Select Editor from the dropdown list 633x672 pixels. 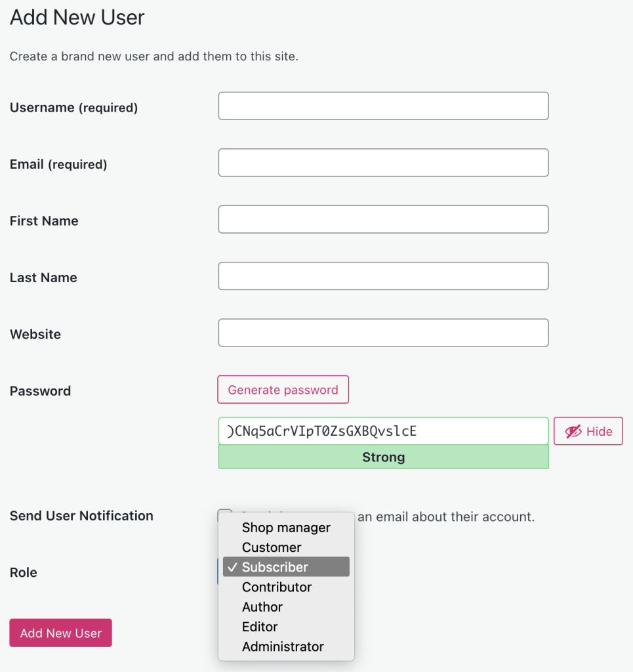(x=260, y=627)
